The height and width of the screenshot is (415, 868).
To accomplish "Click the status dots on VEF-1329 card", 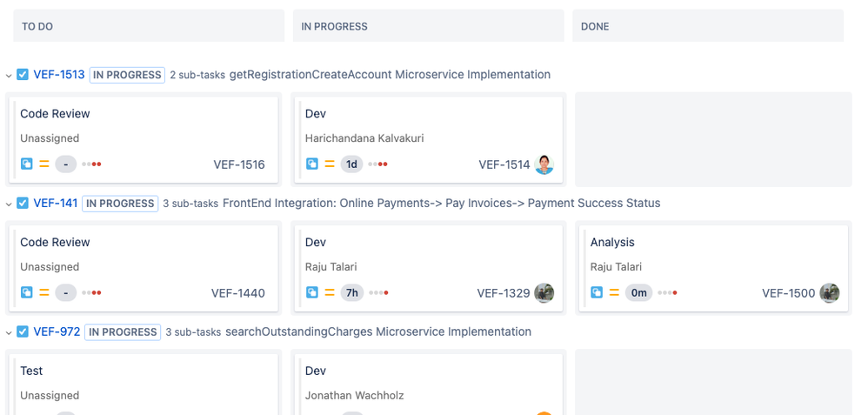I will (378, 292).
